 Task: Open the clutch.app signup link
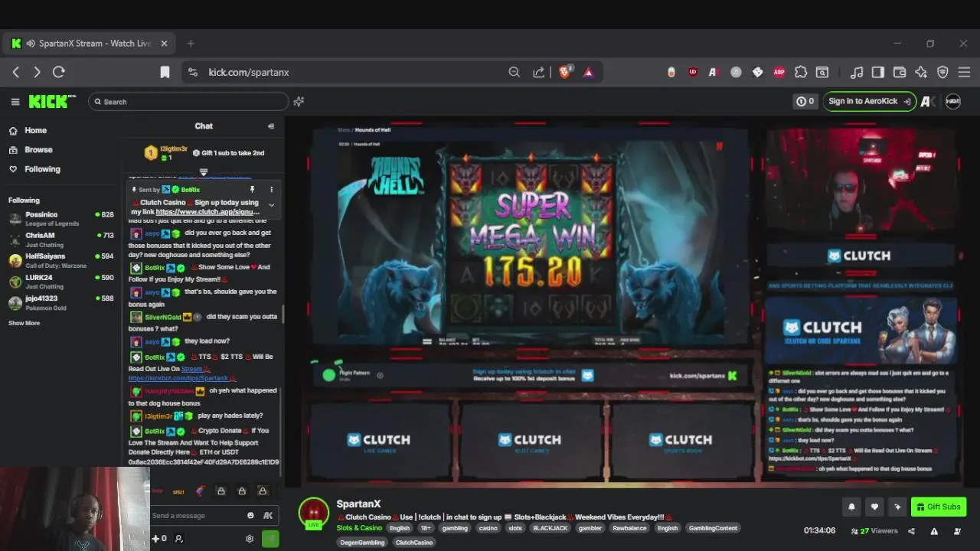click(x=207, y=212)
